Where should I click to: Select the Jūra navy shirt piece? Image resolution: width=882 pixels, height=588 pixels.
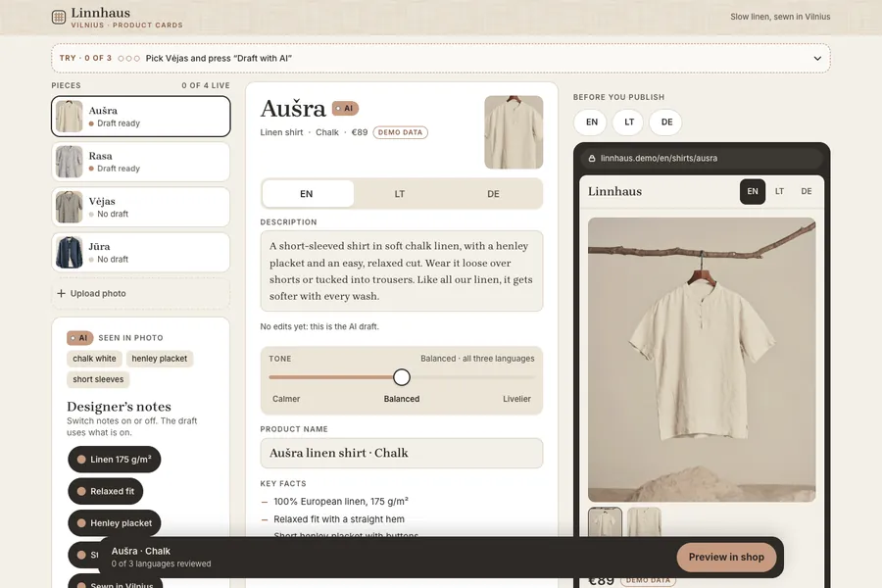pos(140,253)
